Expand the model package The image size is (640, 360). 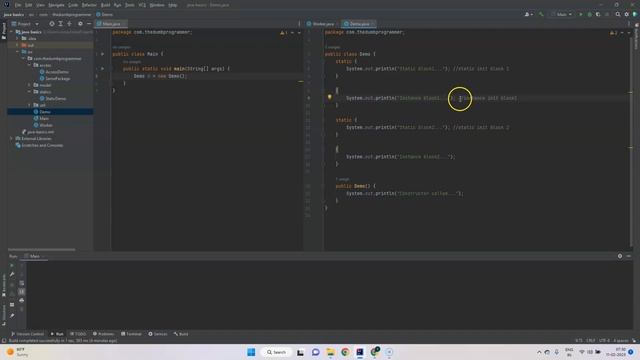29,85
